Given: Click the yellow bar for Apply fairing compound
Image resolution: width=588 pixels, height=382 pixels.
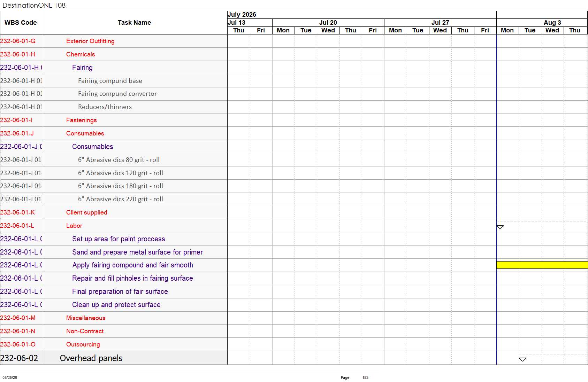Looking at the screenshot, I should (542, 265).
